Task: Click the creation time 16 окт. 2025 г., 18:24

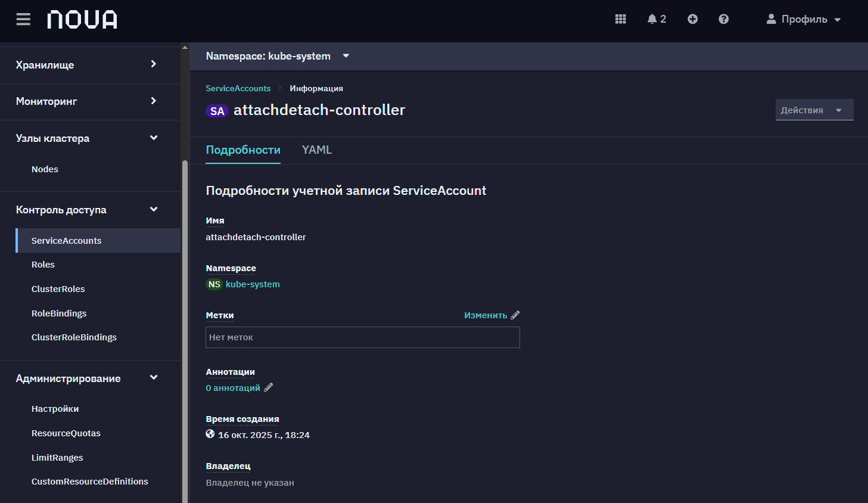Action: 263,435
